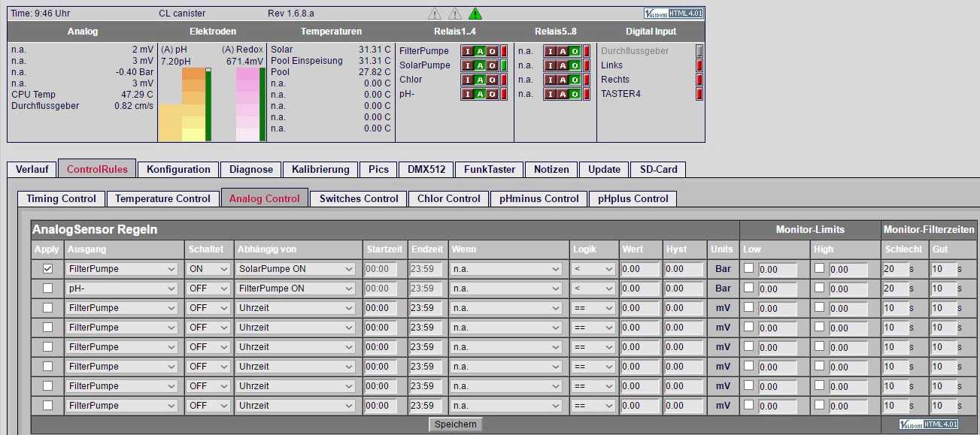
Task: Set pH- relay to I mode
Action: pyautogui.click(x=468, y=94)
